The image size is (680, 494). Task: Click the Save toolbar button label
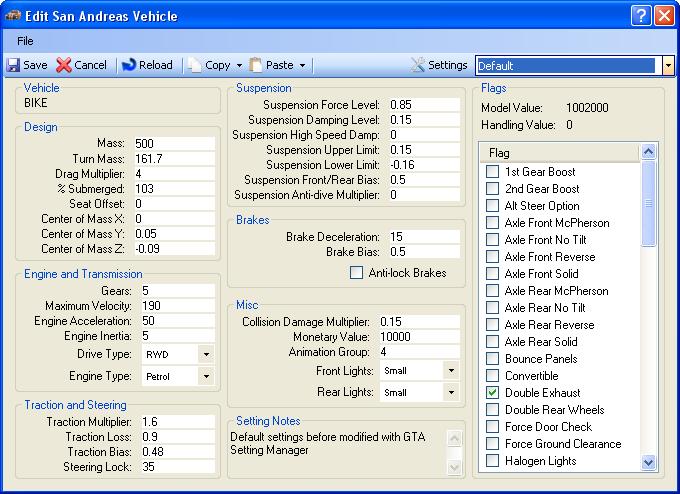coord(35,65)
